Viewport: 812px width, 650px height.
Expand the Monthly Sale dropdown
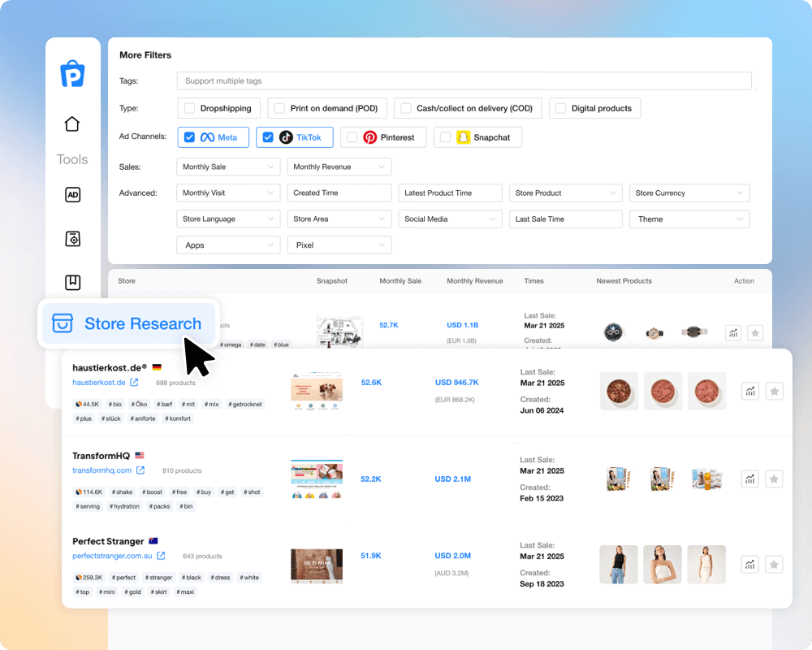[x=228, y=167]
